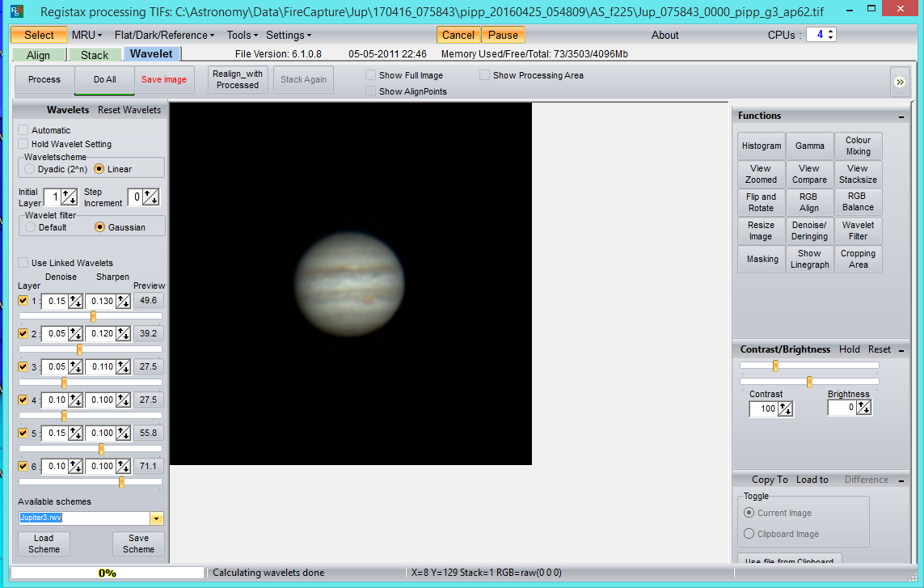Adjust Initial Layer spinner arrows
This screenshot has height=588, width=924.
click(x=69, y=197)
